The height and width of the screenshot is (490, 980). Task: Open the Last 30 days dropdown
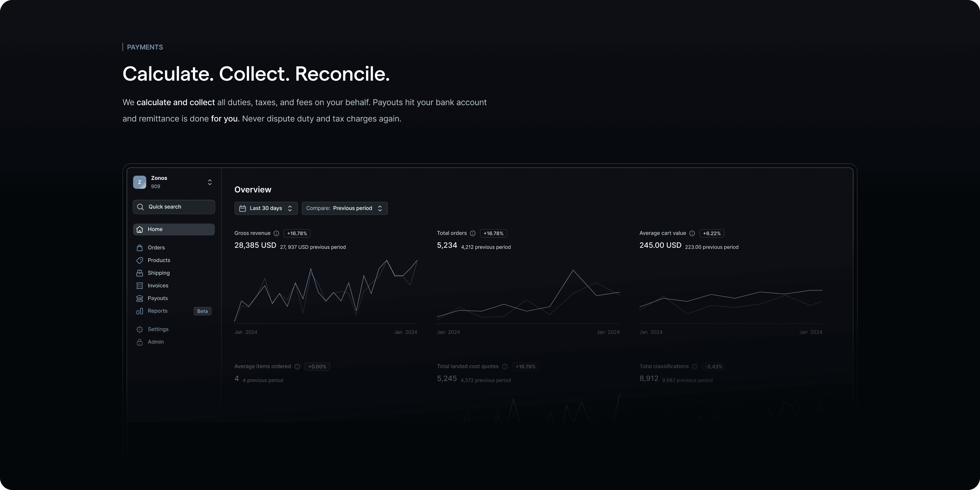[x=266, y=209]
